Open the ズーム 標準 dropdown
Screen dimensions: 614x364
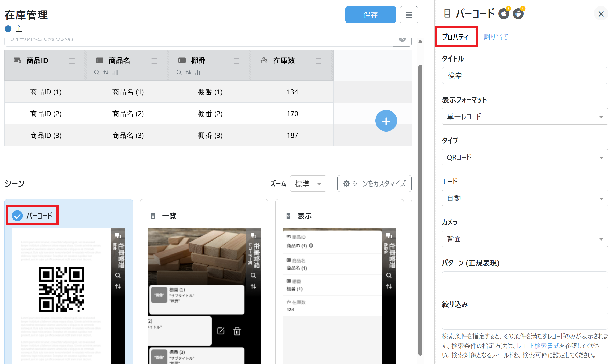coord(308,184)
